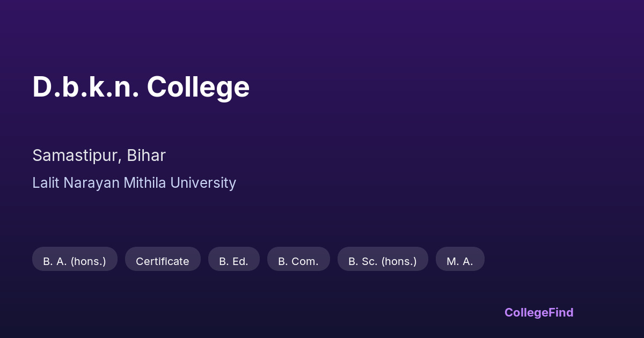Click the D.b.k.n. College heading
This screenshot has width=644, height=338.
click(141, 87)
